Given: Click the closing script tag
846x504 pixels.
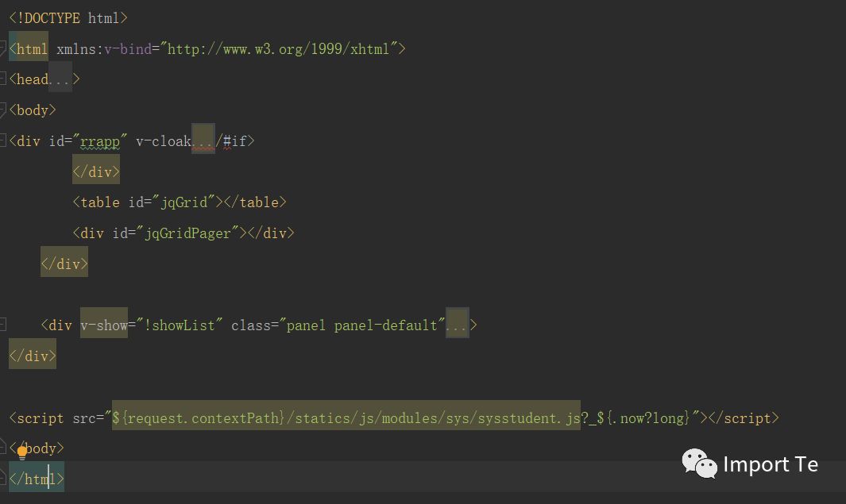Looking at the screenshot, I should tap(744, 418).
